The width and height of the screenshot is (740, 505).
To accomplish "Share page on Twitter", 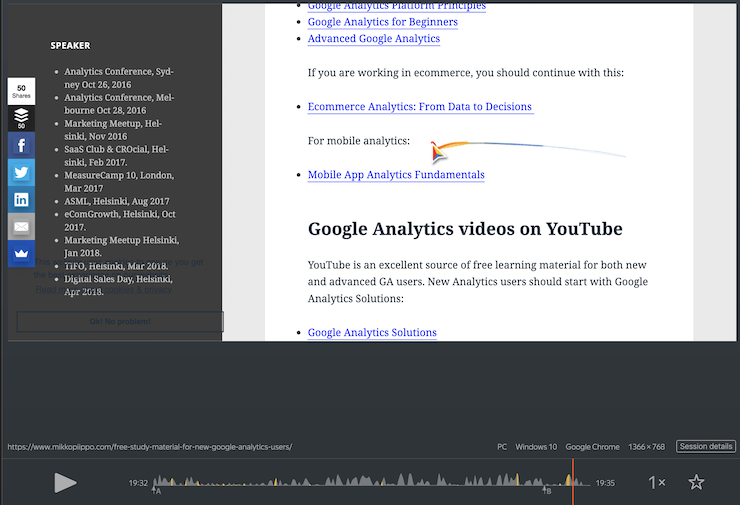I will pos(21,172).
